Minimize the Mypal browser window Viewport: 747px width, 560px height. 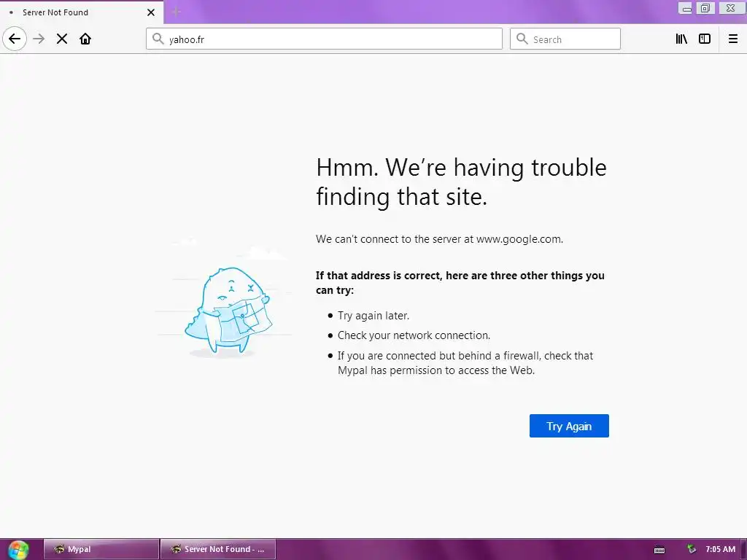tap(686, 8)
